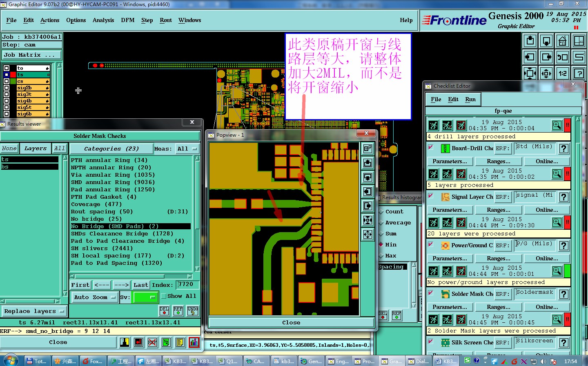Click the orange color swatch of layer sig2b

(33, 88)
